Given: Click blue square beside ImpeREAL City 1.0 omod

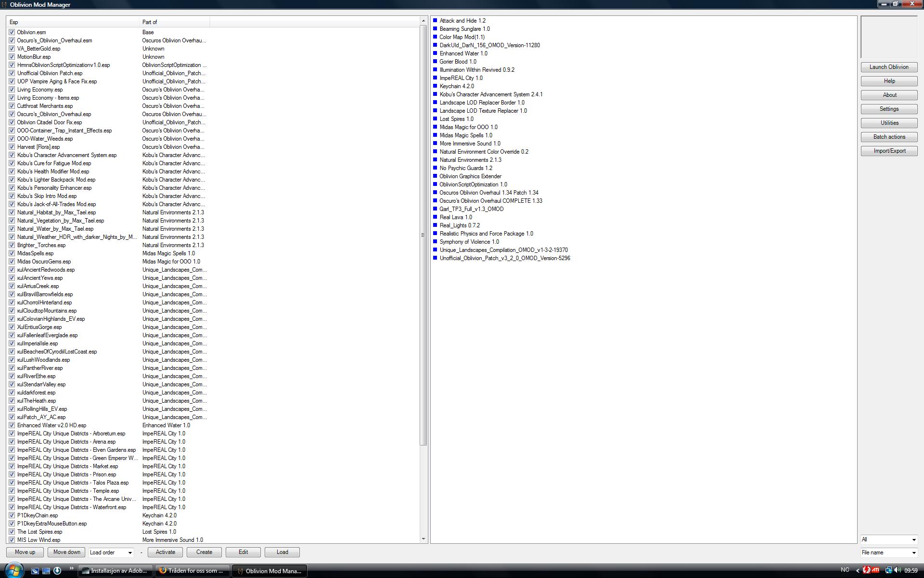Looking at the screenshot, I should 435,78.
